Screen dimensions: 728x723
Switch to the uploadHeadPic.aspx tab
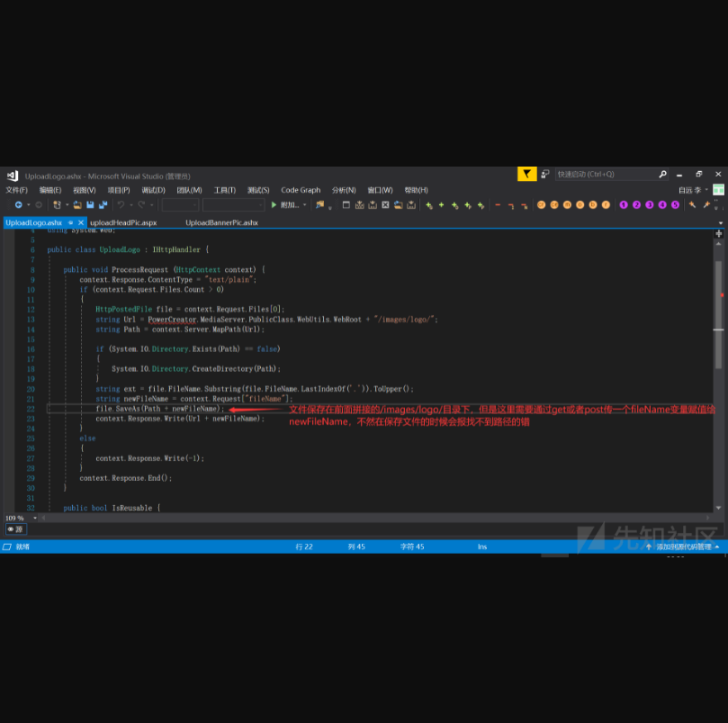(x=123, y=222)
